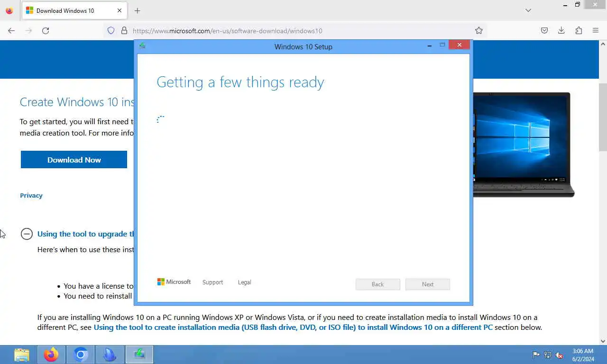Launch the Chromium-style browser taskbar icon

tap(81, 355)
